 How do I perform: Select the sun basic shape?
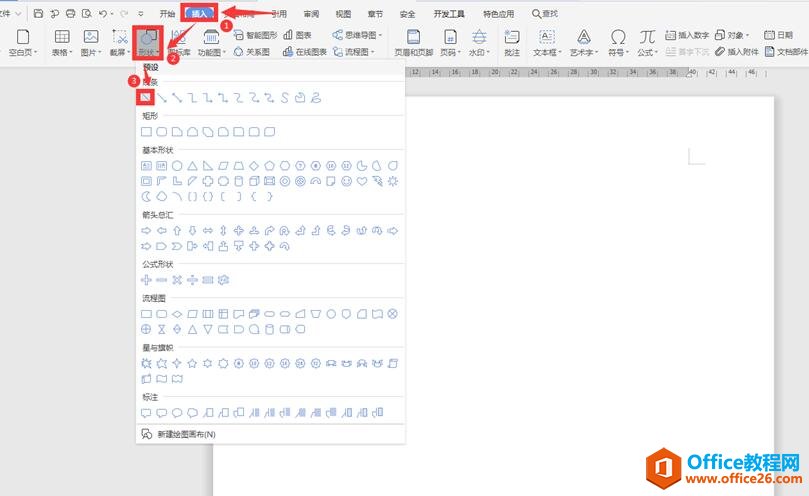point(393,181)
